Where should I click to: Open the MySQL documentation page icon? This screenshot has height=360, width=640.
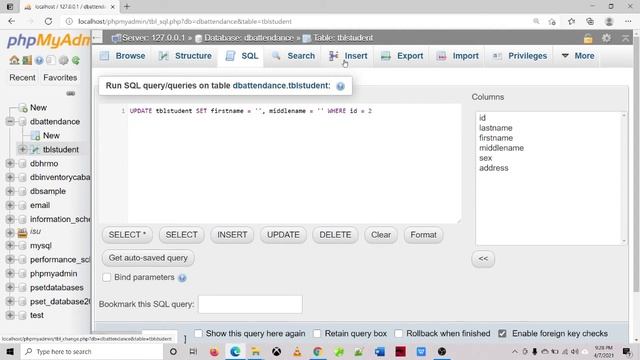coord(51,60)
